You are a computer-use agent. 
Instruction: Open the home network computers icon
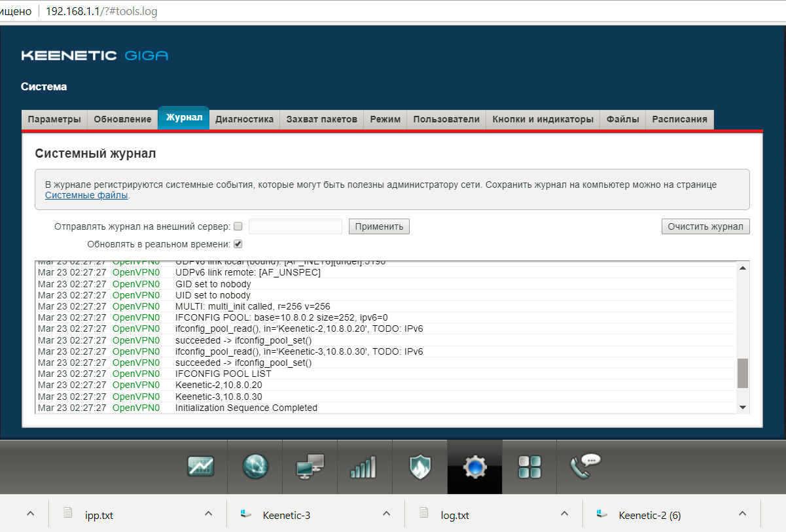[310, 467]
